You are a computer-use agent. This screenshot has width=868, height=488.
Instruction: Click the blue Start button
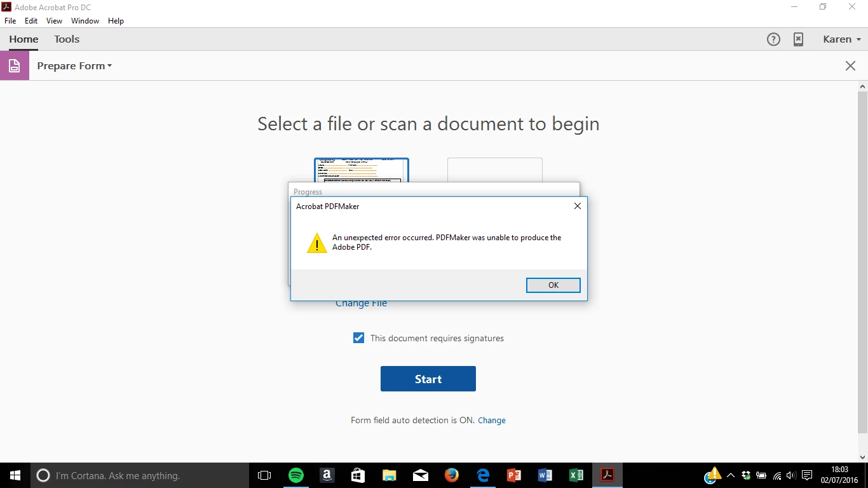(428, 379)
